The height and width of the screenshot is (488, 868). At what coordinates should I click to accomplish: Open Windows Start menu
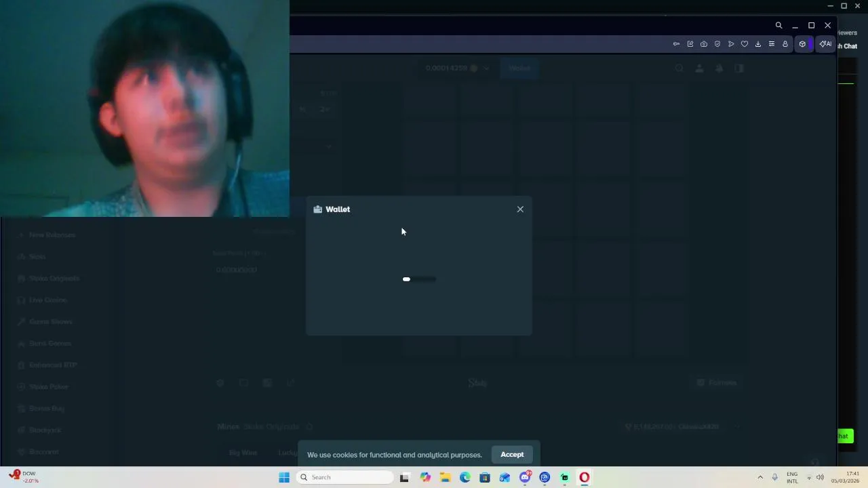click(284, 477)
